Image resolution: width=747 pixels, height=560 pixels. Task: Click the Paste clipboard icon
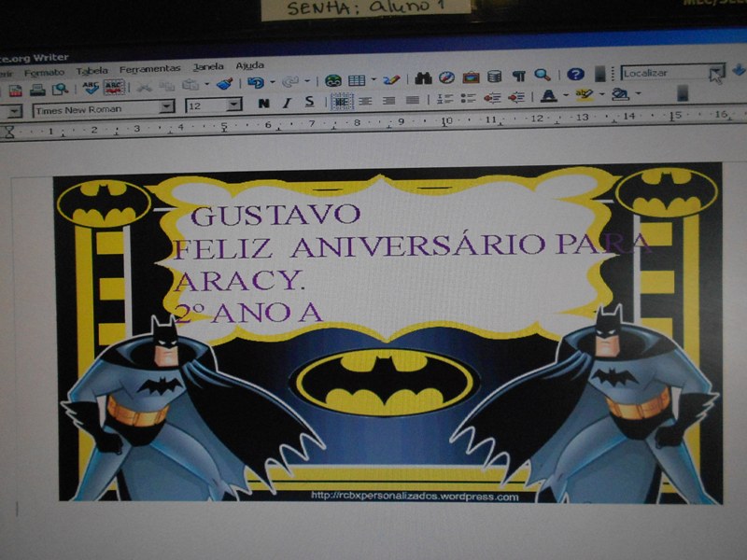190,85
